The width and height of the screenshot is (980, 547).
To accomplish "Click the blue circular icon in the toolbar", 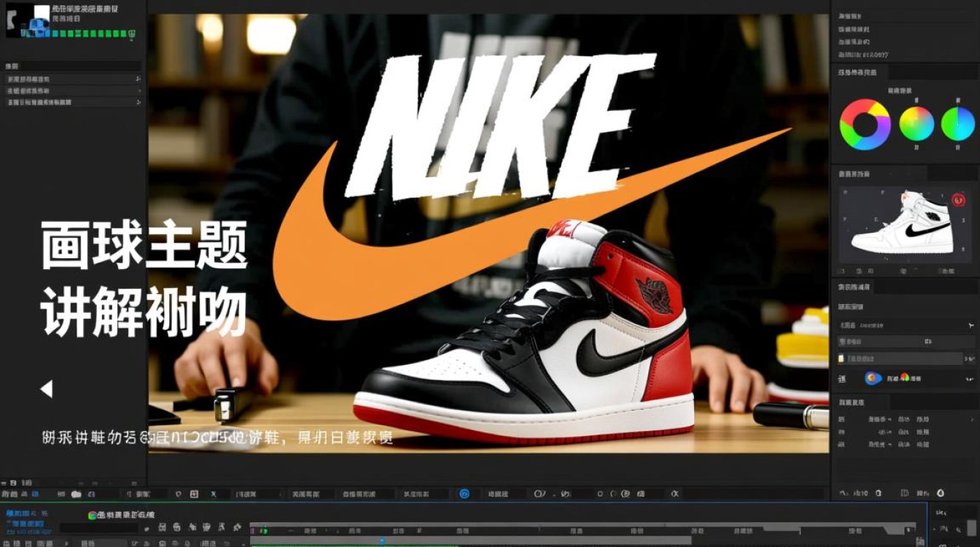I will [464, 494].
